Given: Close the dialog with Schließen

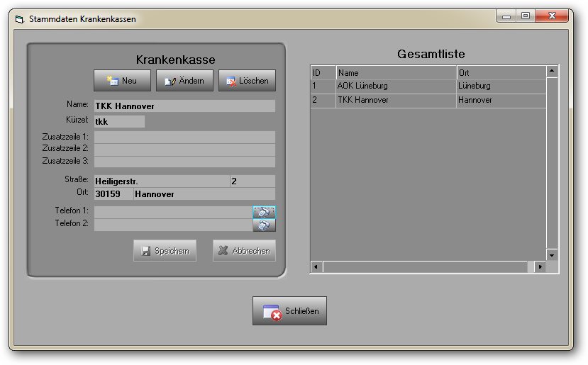Looking at the screenshot, I should (x=289, y=311).
